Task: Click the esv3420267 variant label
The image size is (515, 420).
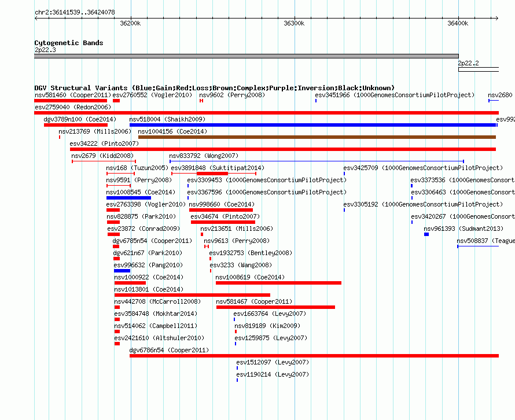Action: 463,217
